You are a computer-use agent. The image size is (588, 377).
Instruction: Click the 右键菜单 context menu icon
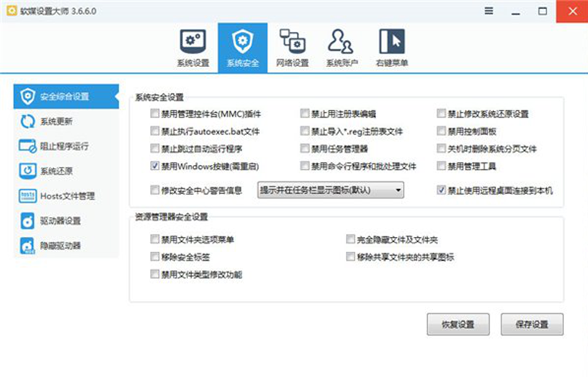[391, 48]
